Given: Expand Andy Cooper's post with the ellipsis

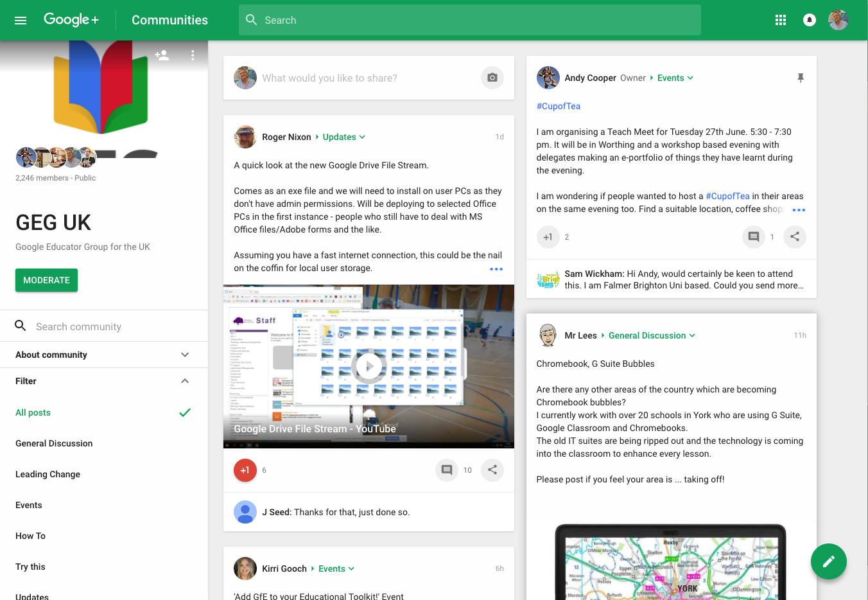Looking at the screenshot, I should tap(799, 210).
